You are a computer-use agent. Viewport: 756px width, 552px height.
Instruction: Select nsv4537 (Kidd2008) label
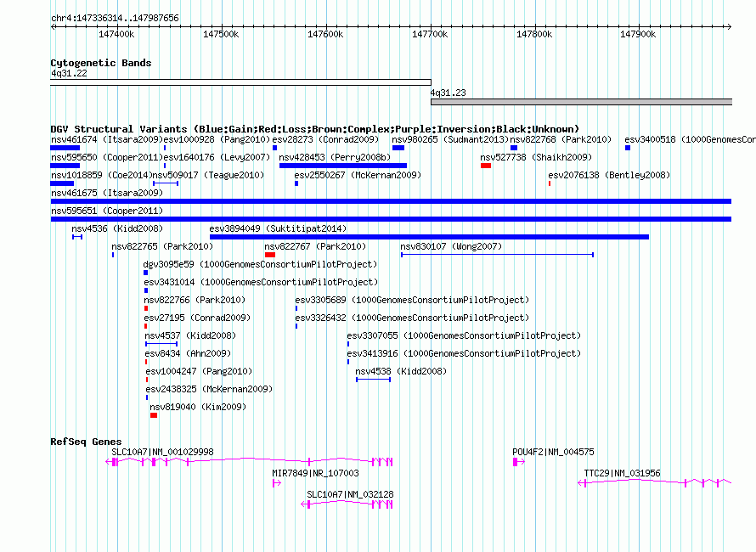pos(190,336)
